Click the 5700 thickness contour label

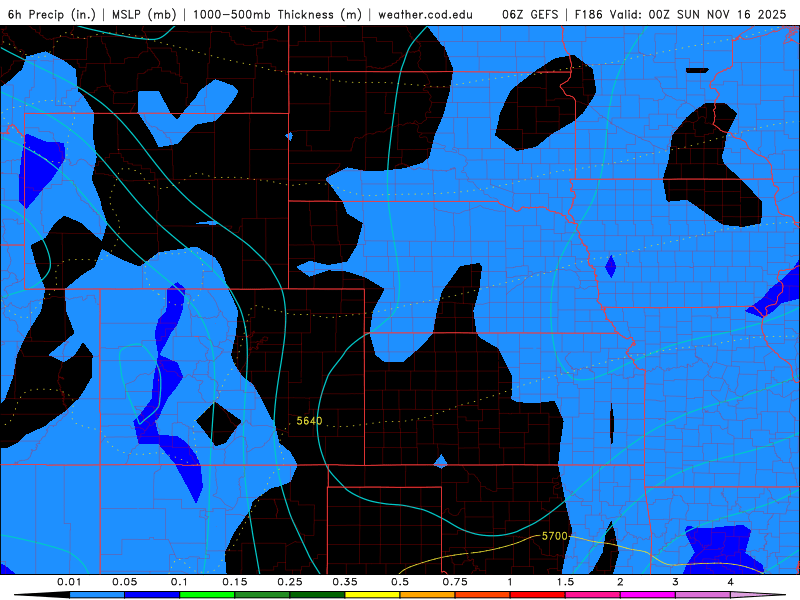pos(555,536)
